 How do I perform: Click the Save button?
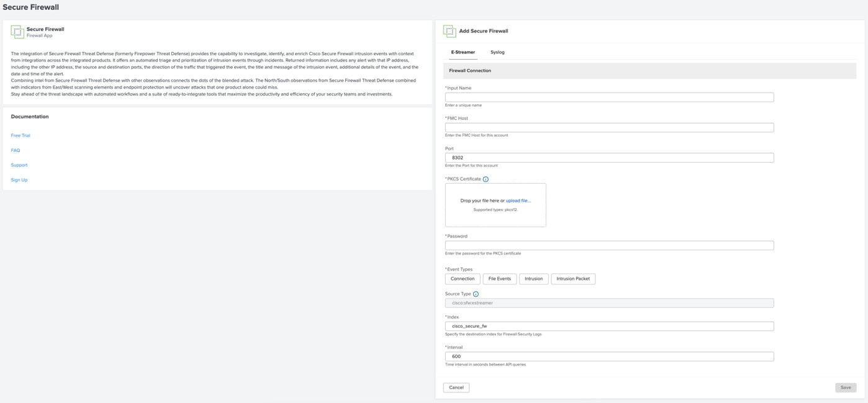846,387
